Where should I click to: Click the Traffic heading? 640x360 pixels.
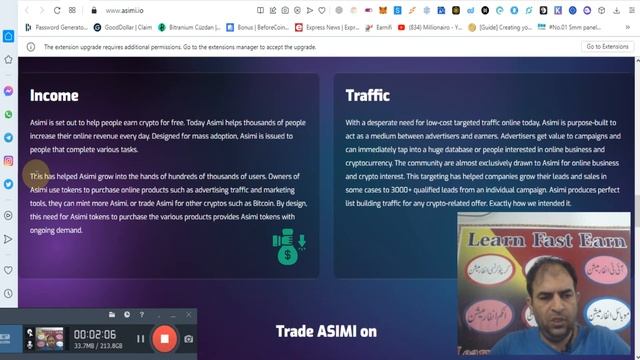coord(367,96)
